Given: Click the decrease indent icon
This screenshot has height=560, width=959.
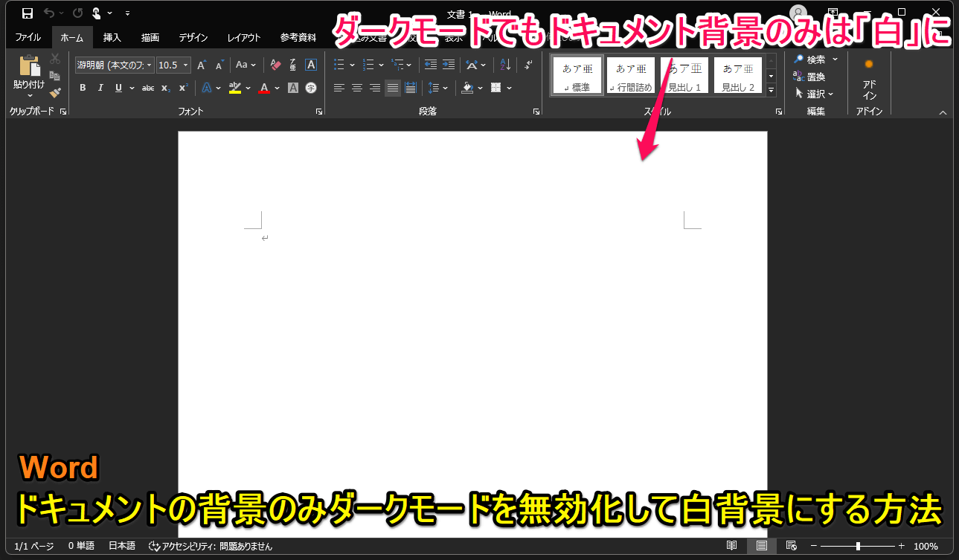Looking at the screenshot, I should (x=431, y=65).
